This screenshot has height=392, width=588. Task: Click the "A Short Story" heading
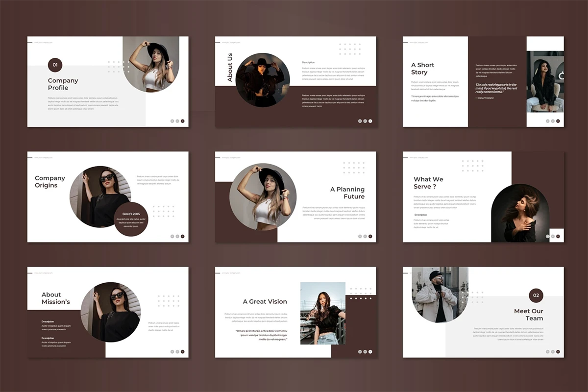422,69
